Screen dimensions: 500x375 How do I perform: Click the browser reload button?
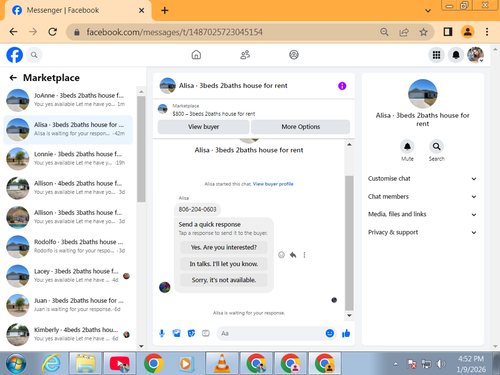pyautogui.click(x=52, y=32)
